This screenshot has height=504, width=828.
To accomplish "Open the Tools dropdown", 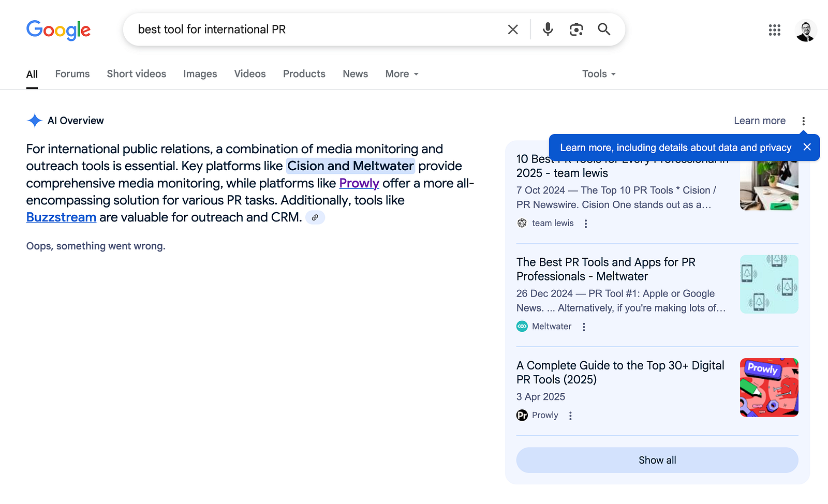I will [599, 74].
